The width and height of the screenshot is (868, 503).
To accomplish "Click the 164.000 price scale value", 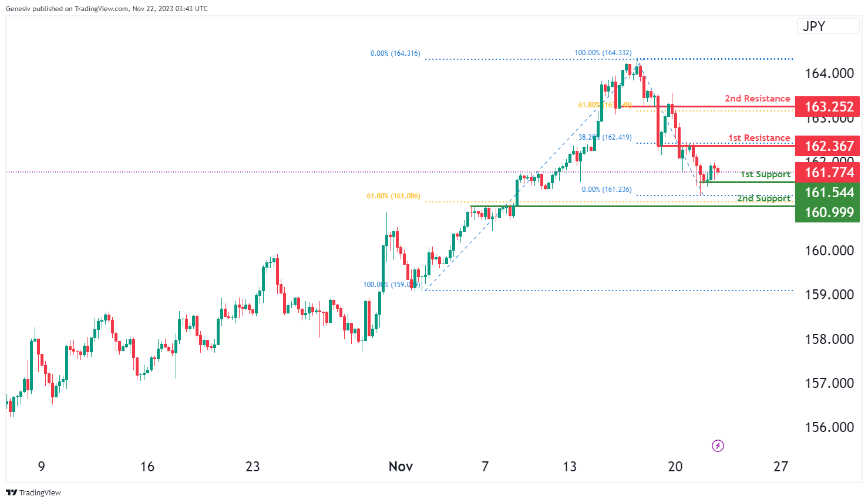I will (829, 73).
